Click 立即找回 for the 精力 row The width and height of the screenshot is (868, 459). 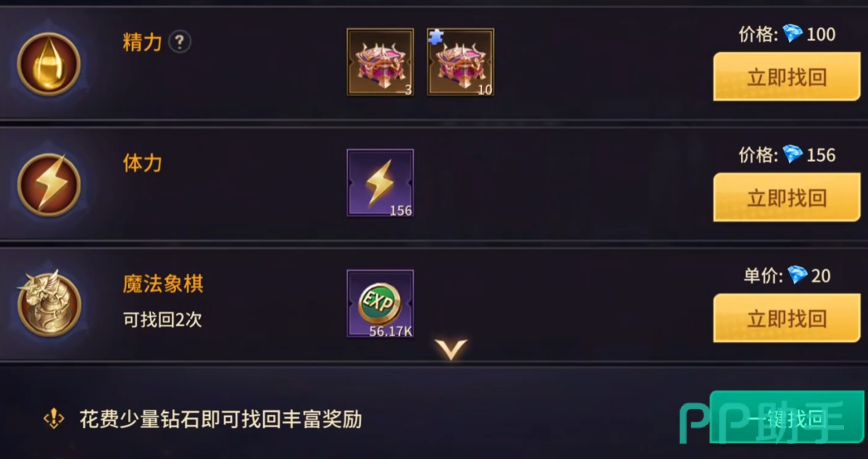tap(787, 77)
